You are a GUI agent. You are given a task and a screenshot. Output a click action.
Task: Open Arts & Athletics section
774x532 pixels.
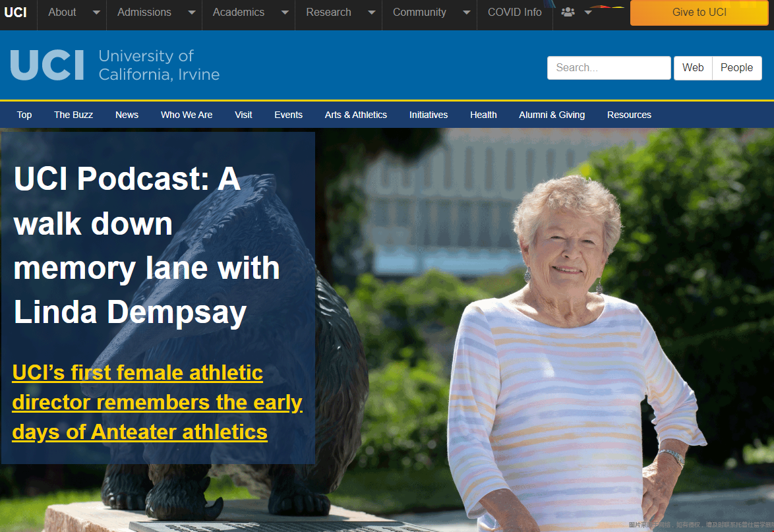tap(356, 115)
